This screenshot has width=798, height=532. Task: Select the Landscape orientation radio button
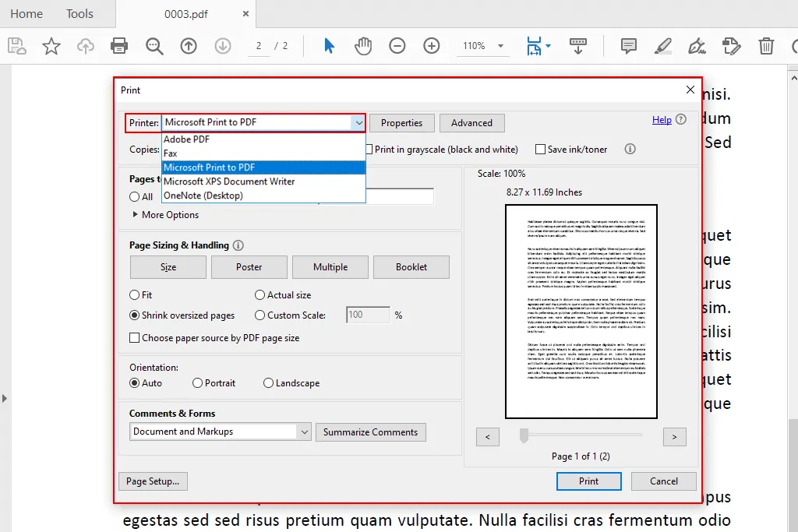(268, 382)
